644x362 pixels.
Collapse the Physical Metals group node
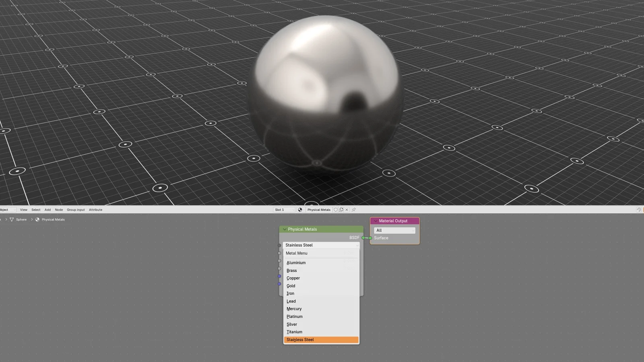[285, 229]
